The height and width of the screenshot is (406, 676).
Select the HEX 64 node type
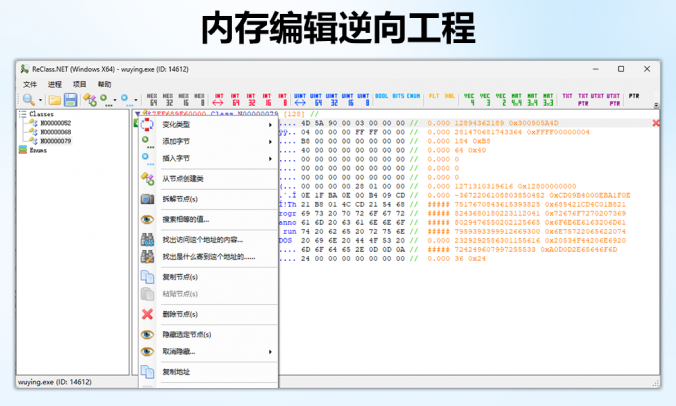(152, 100)
